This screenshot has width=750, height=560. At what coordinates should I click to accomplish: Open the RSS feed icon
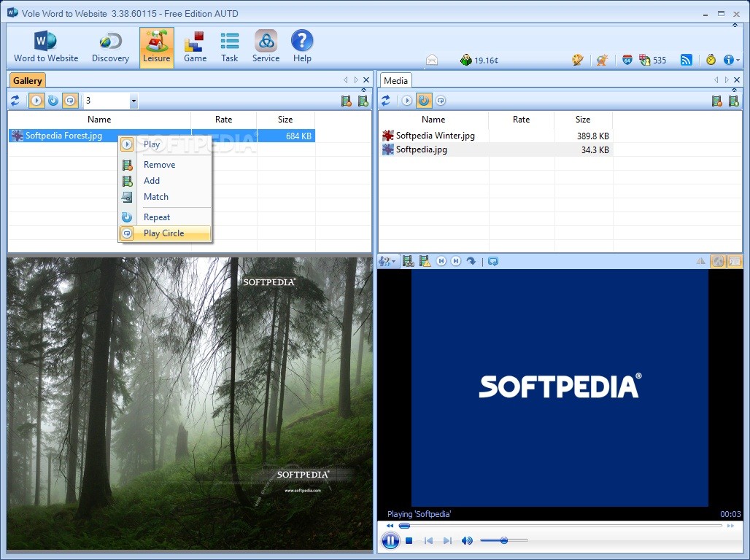click(x=687, y=60)
